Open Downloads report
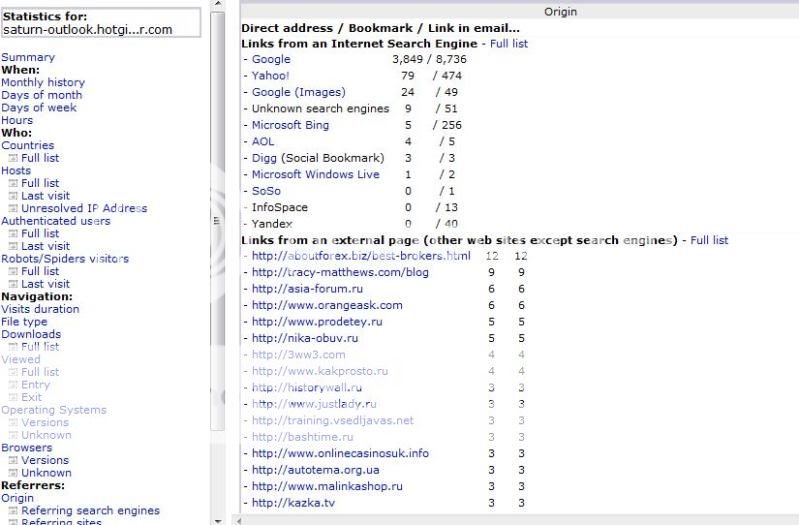 point(31,334)
